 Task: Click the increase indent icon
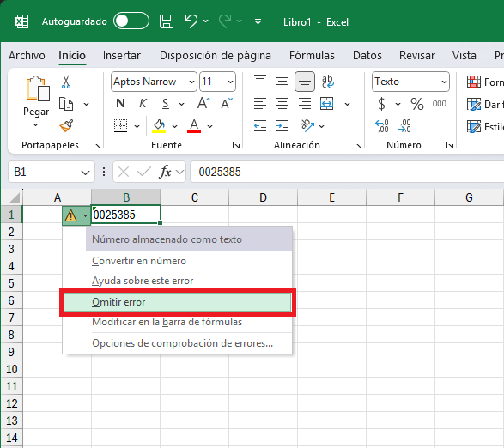pyautogui.click(x=282, y=125)
